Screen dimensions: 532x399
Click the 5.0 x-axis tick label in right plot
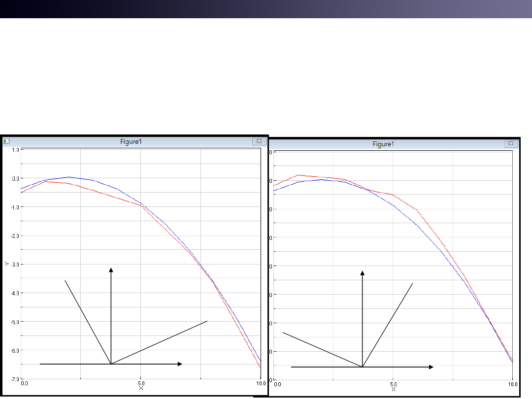point(393,384)
